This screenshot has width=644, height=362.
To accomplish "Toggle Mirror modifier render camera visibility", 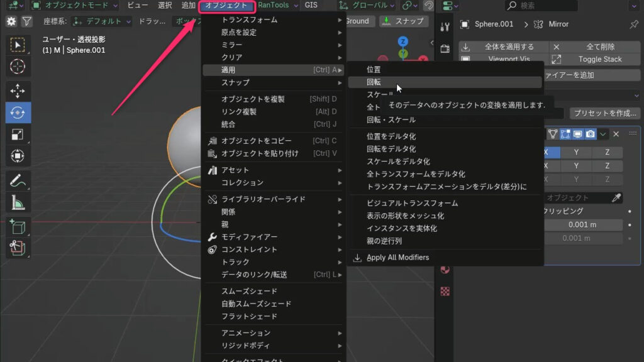I will click(x=591, y=134).
